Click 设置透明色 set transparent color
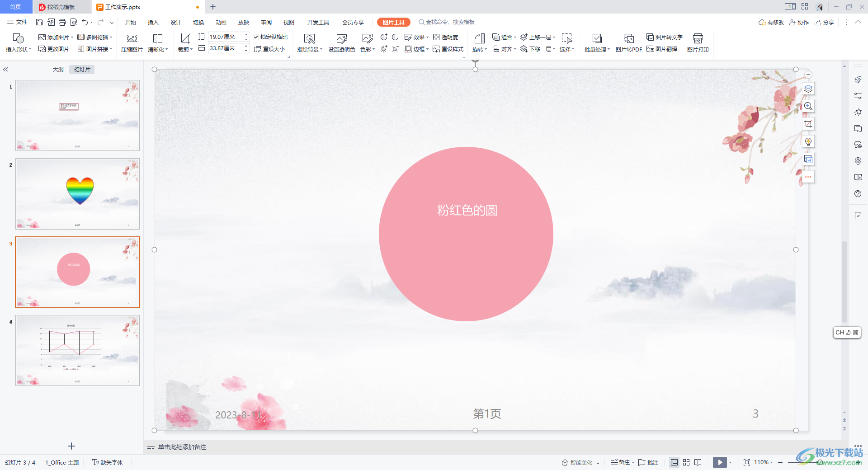This screenshot has width=868, height=470. click(341, 43)
